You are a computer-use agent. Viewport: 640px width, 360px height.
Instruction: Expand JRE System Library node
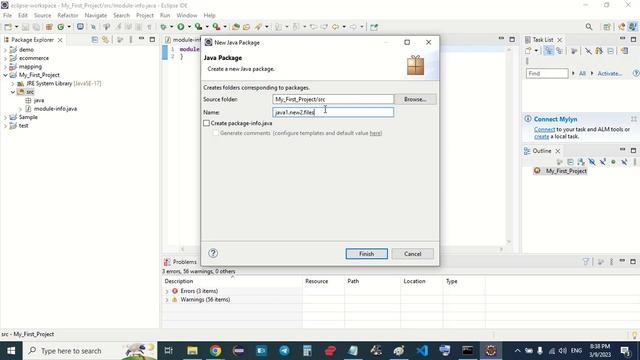(13, 84)
